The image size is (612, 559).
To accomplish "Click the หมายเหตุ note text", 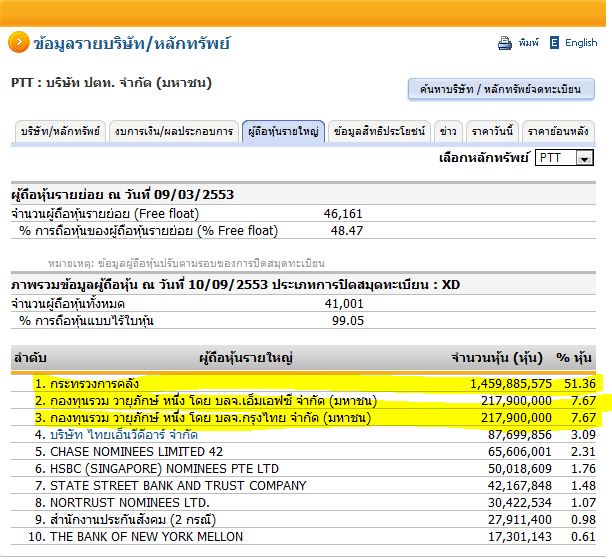I will [187, 263].
